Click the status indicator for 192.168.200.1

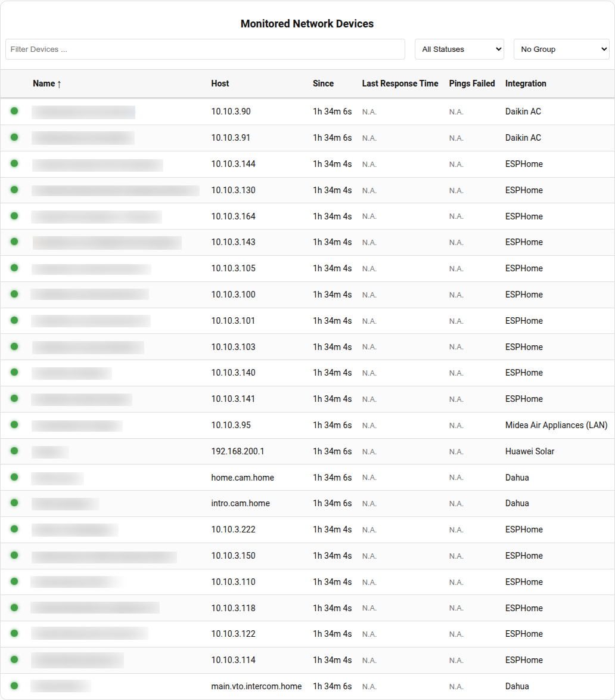[14, 451]
